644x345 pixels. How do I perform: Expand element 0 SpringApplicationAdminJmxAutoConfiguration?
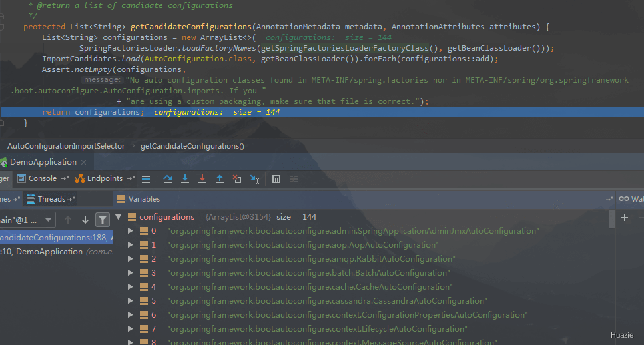(130, 231)
